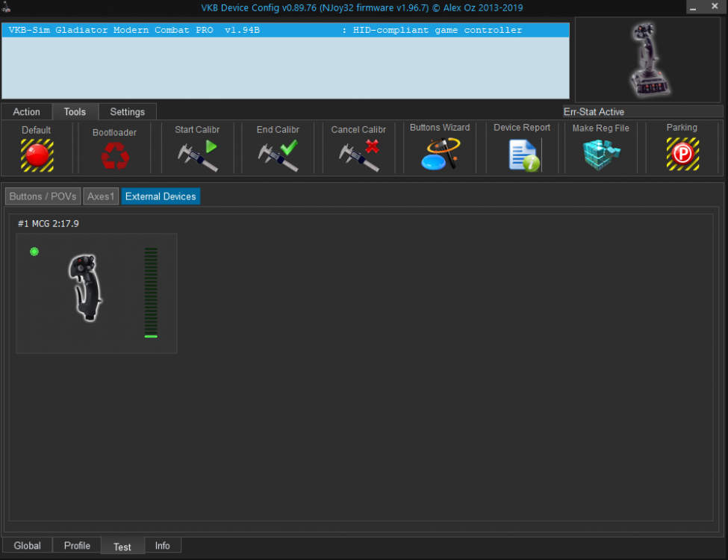Start calibration with the green play caliper icon
728x560 pixels.
coord(198,155)
